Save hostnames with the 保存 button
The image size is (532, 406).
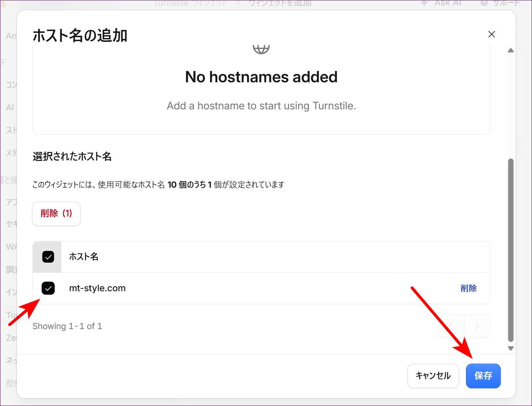[x=483, y=376]
